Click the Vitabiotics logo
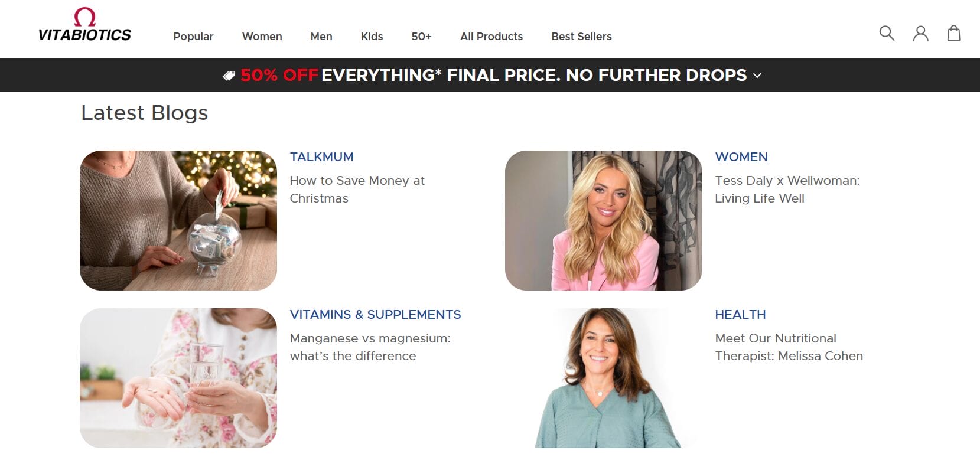This screenshot has width=980, height=470. pyautogui.click(x=84, y=25)
